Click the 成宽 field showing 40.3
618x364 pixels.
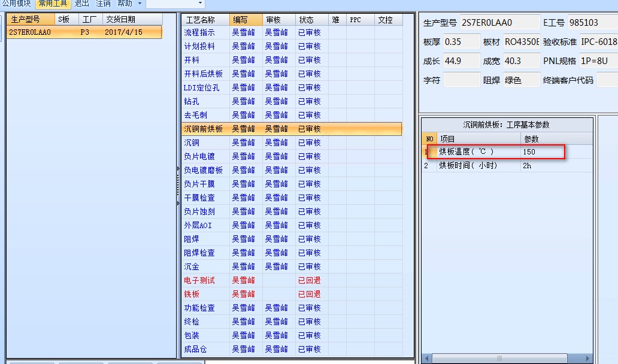tap(522, 61)
